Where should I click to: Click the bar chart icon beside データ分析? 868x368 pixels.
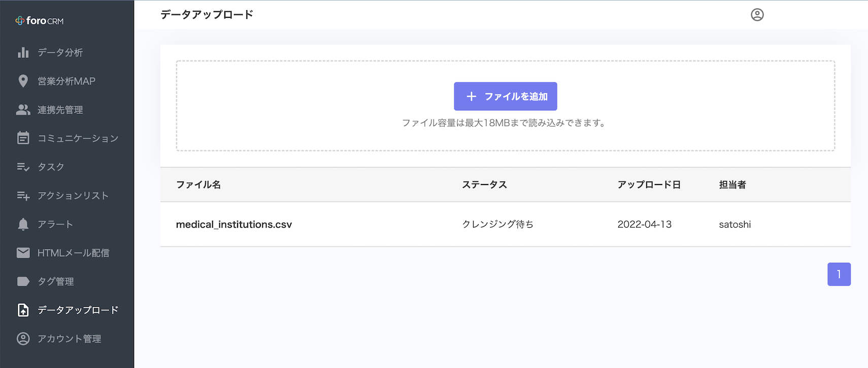click(23, 52)
